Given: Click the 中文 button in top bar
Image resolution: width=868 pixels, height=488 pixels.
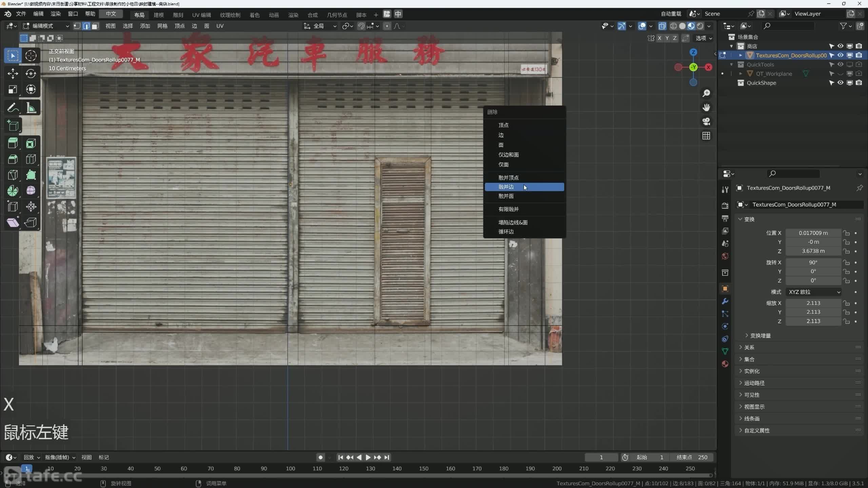Looking at the screenshot, I should pos(111,14).
